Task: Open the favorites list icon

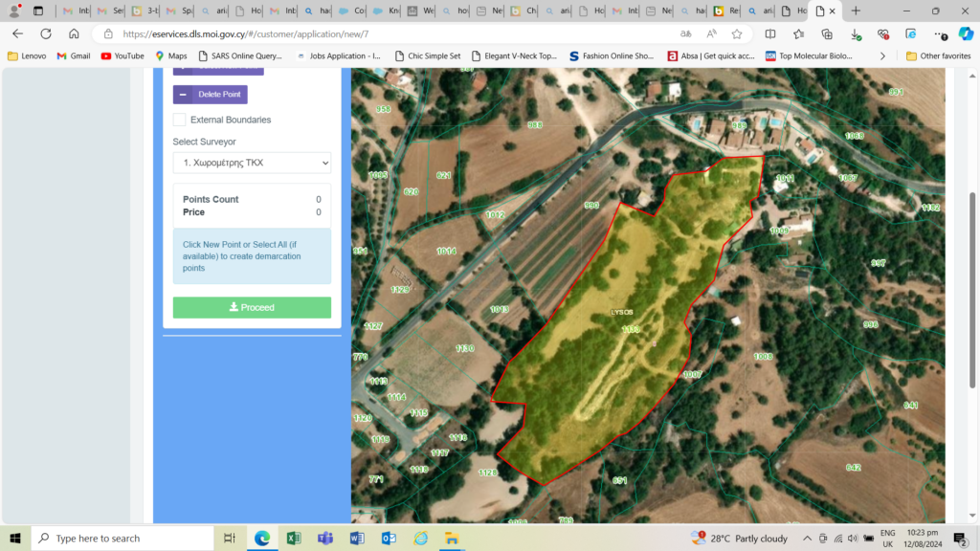Action: [799, 33]
